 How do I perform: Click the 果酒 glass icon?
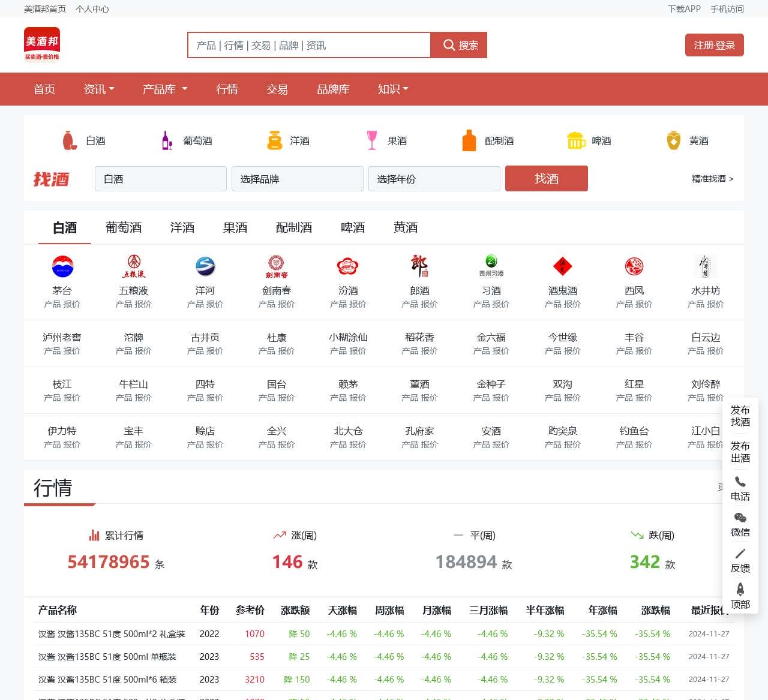pos(372,140)
